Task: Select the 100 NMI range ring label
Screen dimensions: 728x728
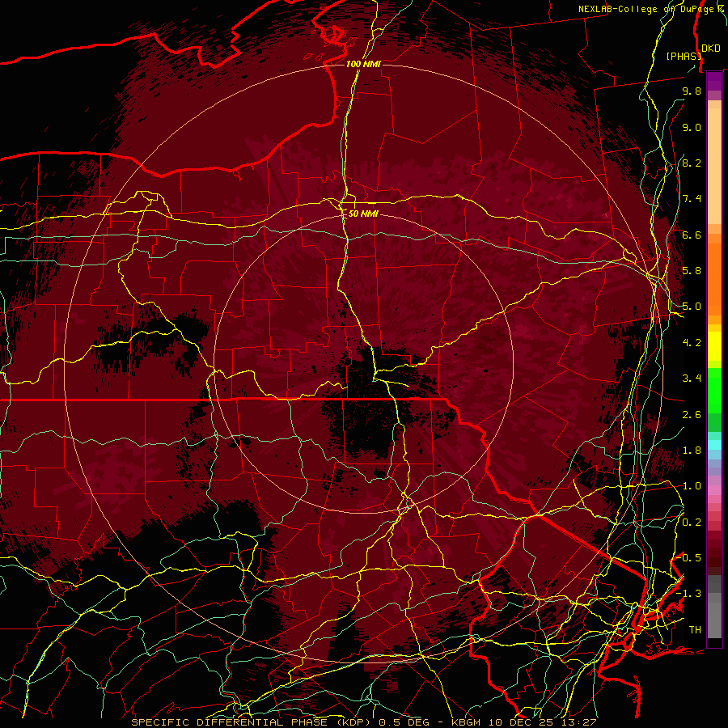Action: click(363, 64)
